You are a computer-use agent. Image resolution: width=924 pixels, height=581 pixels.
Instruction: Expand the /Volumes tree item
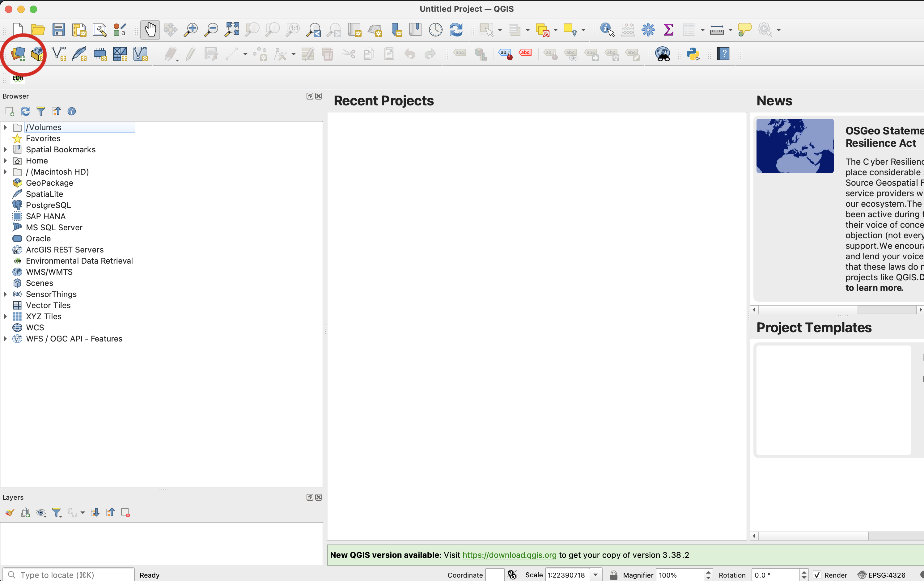point(5,127)
